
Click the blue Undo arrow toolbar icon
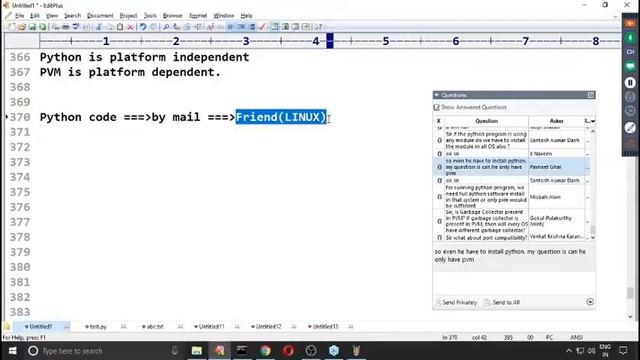pos(143,27)
